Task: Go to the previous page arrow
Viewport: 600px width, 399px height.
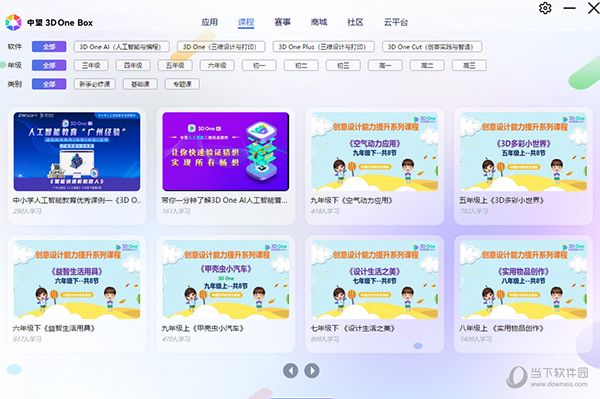Action: pyautogui.click(x=290, y=370)
